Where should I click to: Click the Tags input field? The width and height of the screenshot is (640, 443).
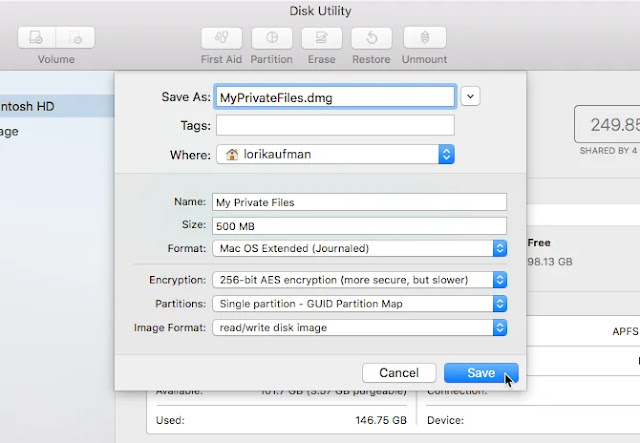[x=335, y=125]
